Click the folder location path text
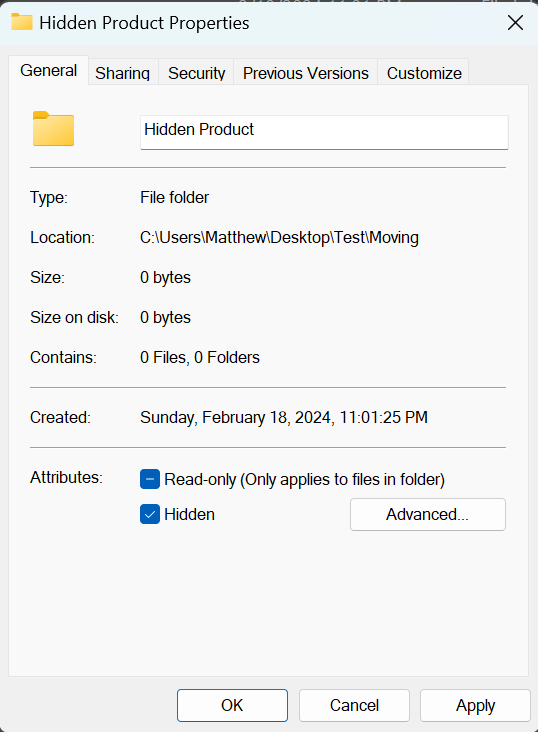Screen dimensions: 538x732 (279, 238)
